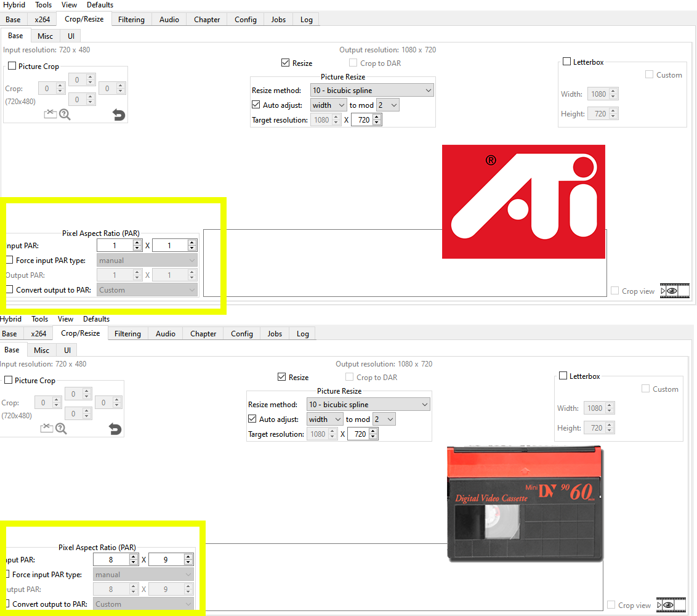Check Force input PAR type, upper window
The height and width of the screenshot is (616, 697).
tap(9, 260)
